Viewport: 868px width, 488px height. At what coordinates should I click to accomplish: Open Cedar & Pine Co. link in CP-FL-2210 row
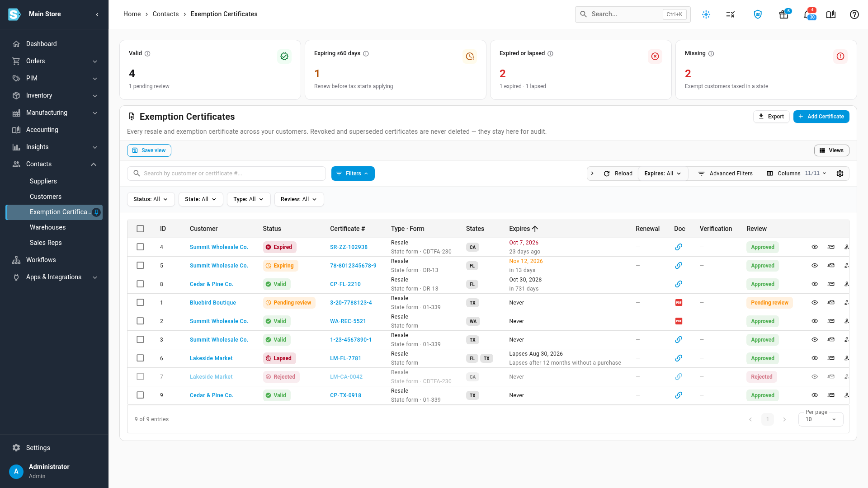click(212, 284)
